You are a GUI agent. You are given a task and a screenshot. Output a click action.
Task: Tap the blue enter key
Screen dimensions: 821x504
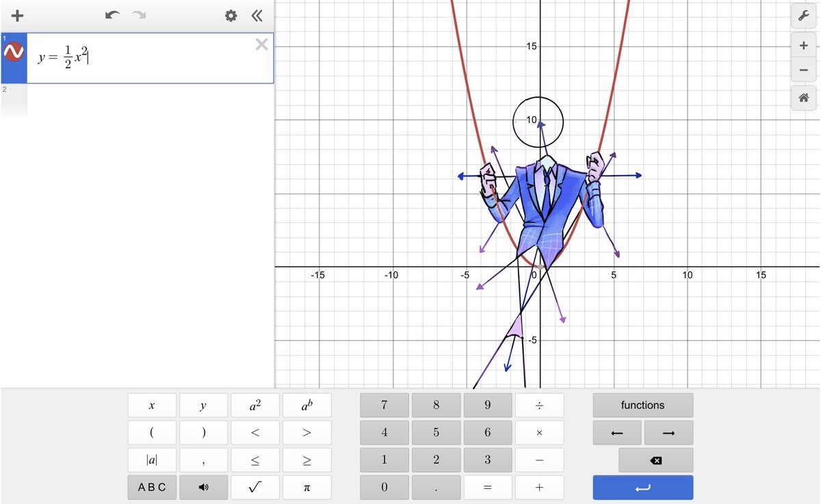(643, 488)
